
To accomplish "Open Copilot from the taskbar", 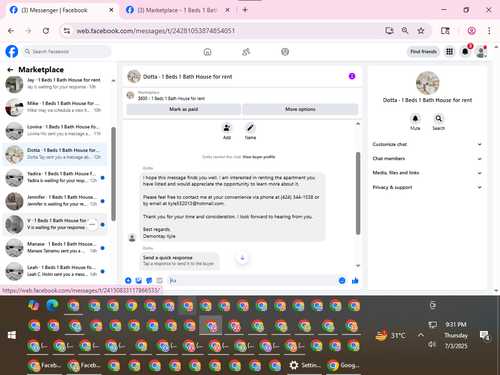I will (x=34, y=305).
